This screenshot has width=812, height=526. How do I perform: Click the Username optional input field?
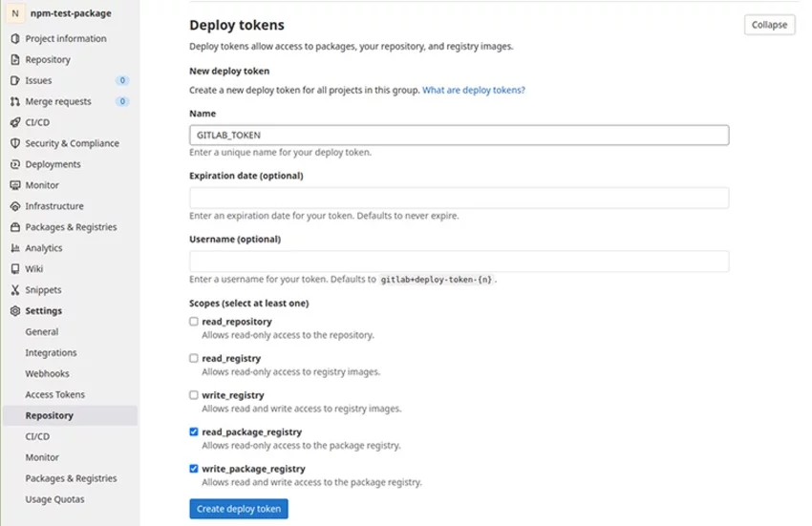tap(459, 261)
